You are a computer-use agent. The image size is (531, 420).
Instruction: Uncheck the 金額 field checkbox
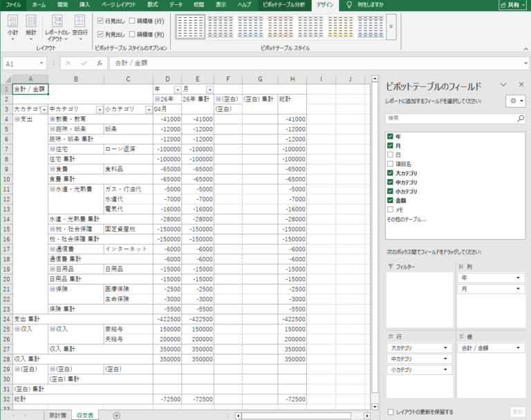[390, 200]
